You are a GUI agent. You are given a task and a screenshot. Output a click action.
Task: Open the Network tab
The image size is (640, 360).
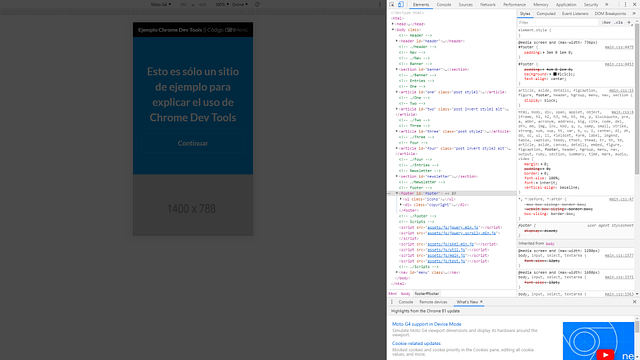488,4
